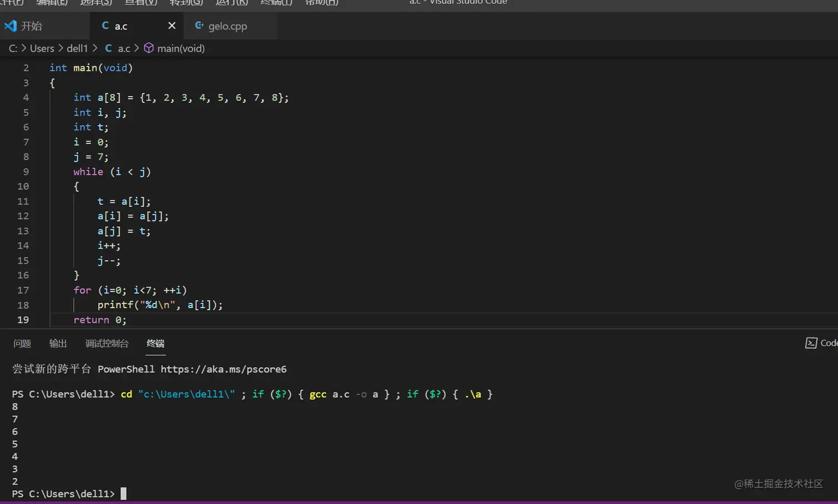Select the 终端 panel tab

[156, 344]
